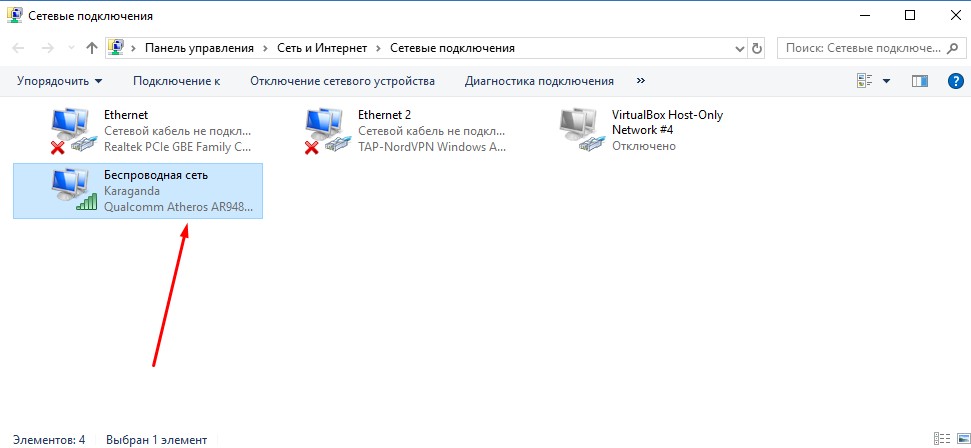Expand chevron after Панель управления

click(x=265, y=48)
